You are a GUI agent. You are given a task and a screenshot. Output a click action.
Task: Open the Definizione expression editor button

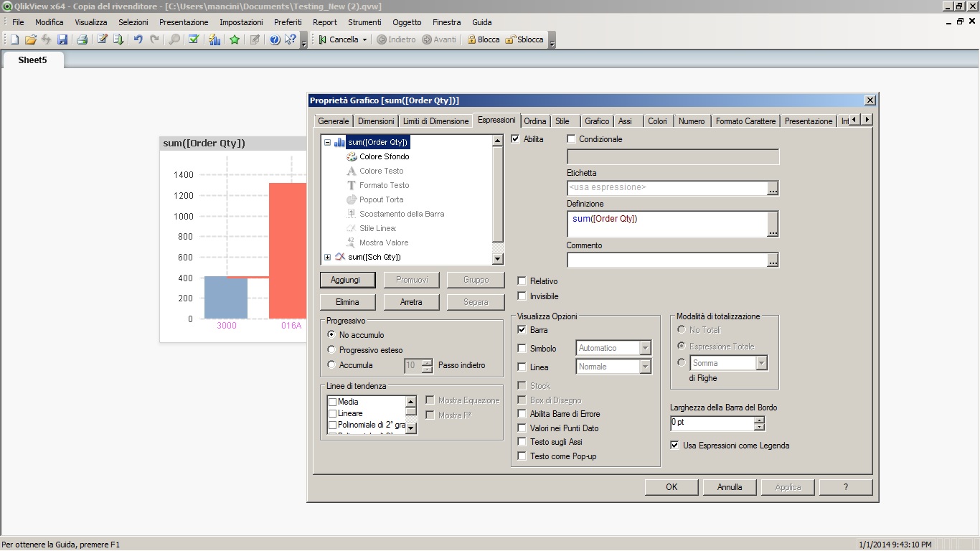773,224
